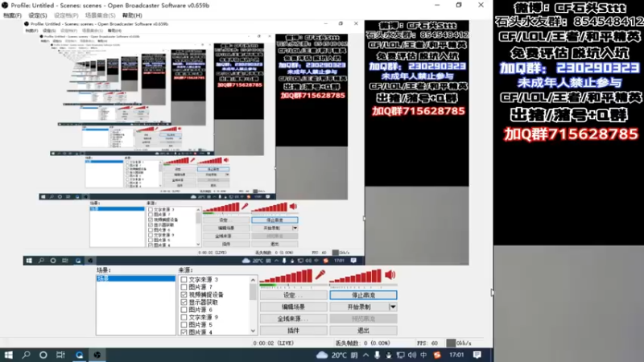Enable the 图片源 6 source checkbox
The height and width of the screenshot is (362, 644).
pyautogui.click(x=184, y=310)
